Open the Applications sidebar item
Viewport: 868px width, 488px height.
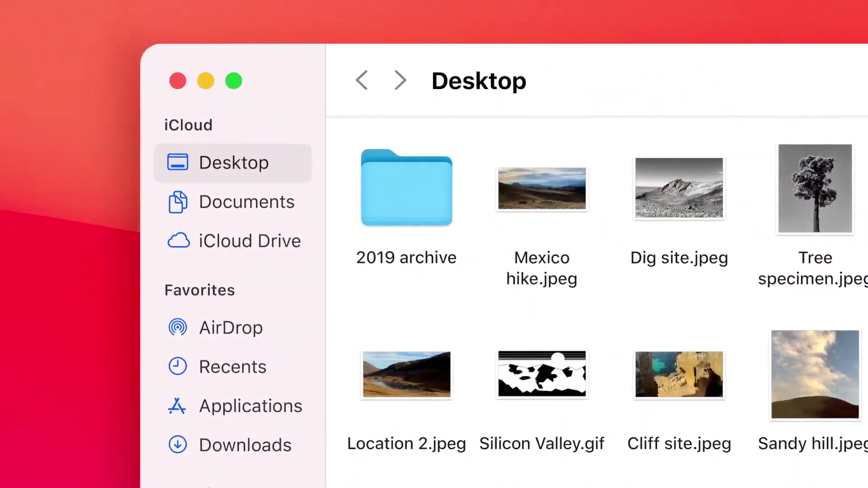tap(250, 406)
